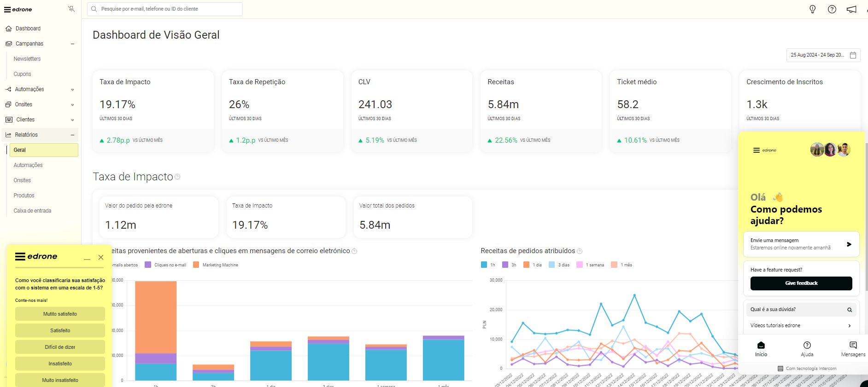The width and height of the screenshot is (868, 387).
Task: Open the Intercom Ajuda tab
Action: click(x=807, y=349)
